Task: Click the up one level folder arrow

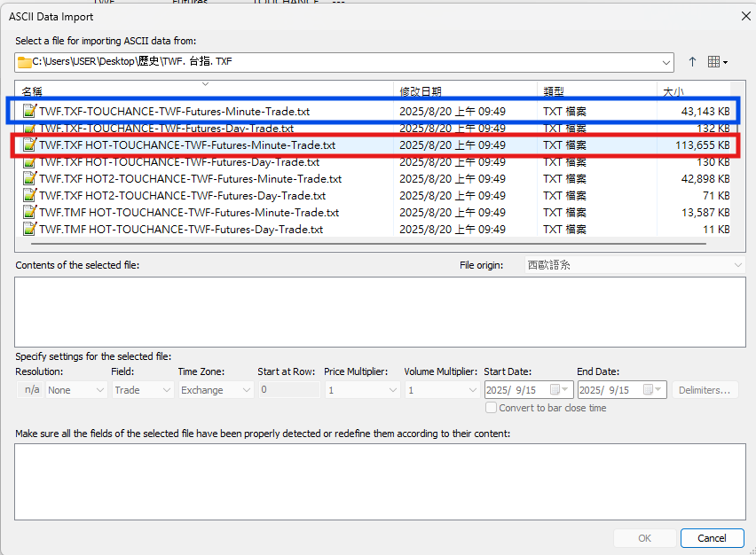Action: (692, 62)
